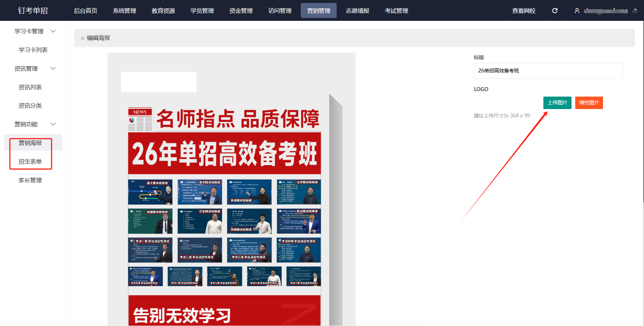Click the 上传图片 button
644x326 pixels.
pyautogui.click(x=557, y=103)
